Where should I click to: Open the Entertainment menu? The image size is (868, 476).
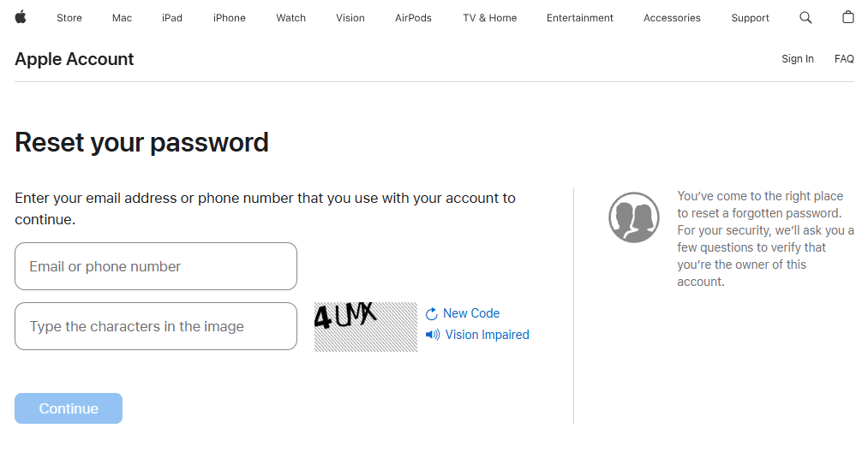(579, 18)
